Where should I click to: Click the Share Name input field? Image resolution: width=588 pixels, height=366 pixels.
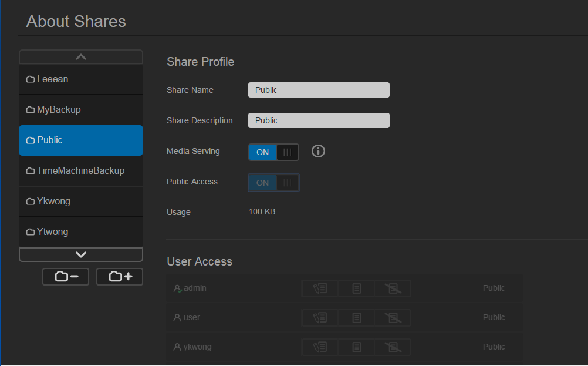point(319,90)
